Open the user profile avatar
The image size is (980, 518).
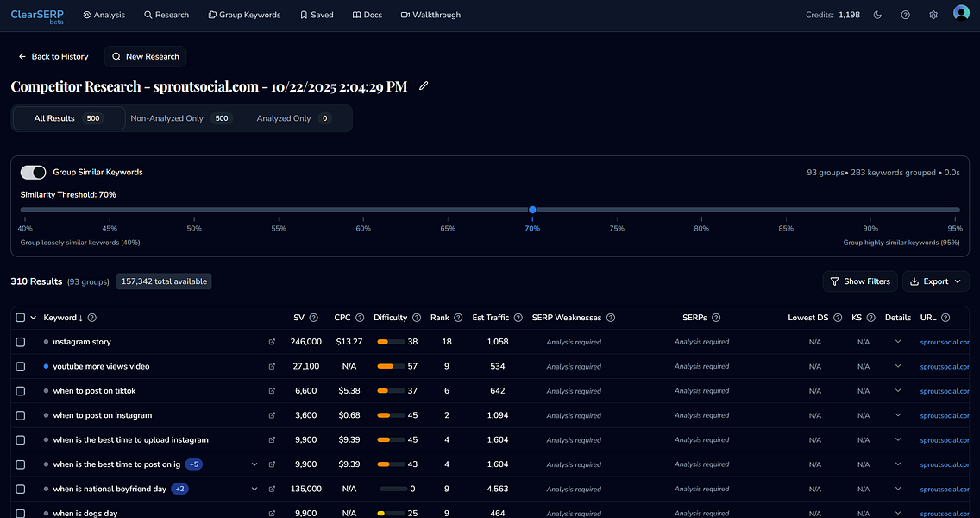[x=961, y=13]
